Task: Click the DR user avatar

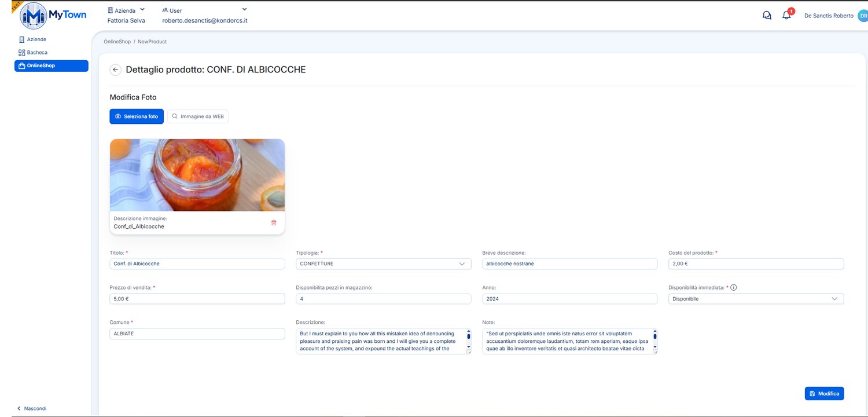Action: tap(863, 16)
